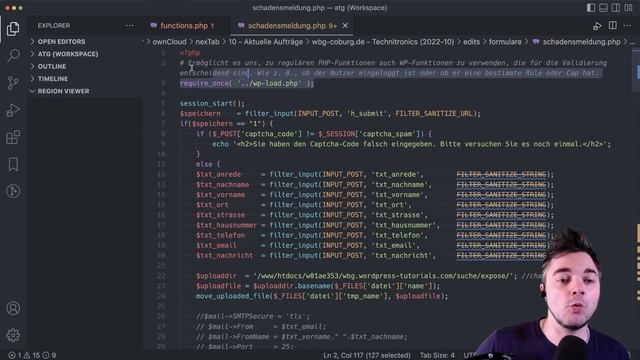The image size is (640, 360).
Task: Toggle the secondary side bar layout icon
Action: [616, 7]
